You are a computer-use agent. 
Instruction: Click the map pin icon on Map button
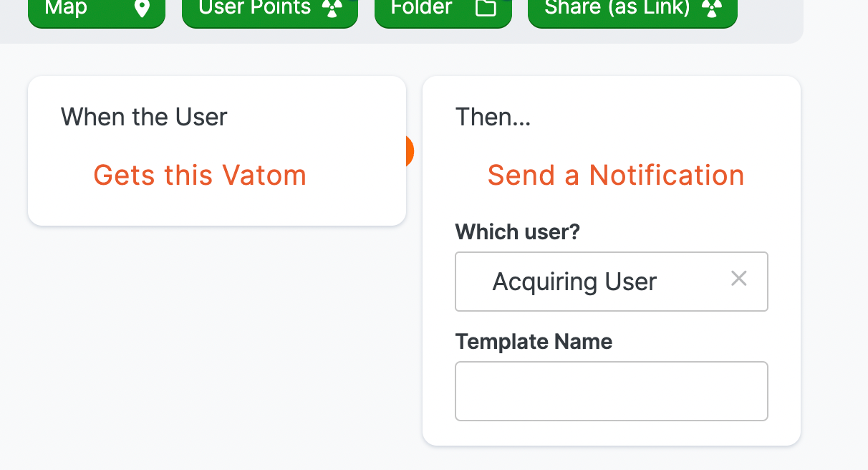coord(143,9)
